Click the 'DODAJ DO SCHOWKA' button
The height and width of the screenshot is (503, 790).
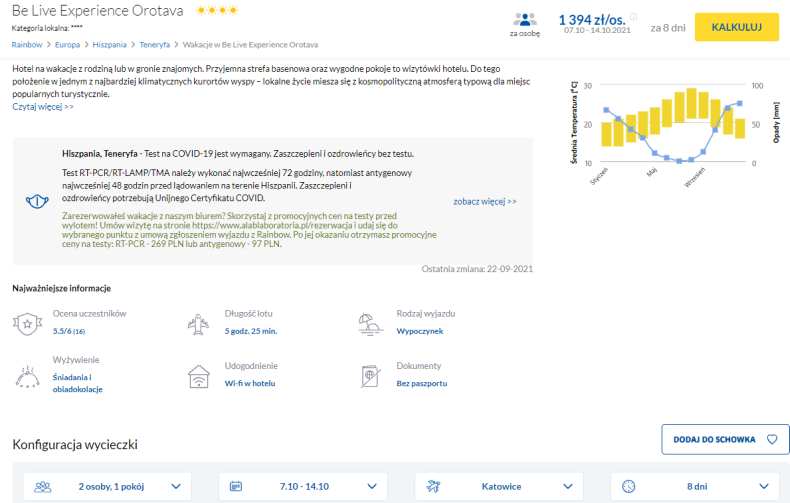(x=725, y=439)
